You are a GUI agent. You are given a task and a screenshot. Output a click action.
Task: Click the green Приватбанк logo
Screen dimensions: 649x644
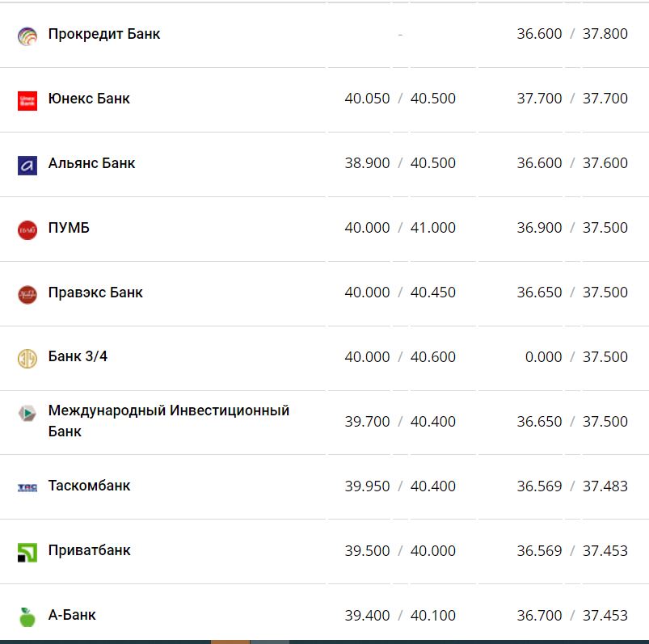[x=27, y=552]
